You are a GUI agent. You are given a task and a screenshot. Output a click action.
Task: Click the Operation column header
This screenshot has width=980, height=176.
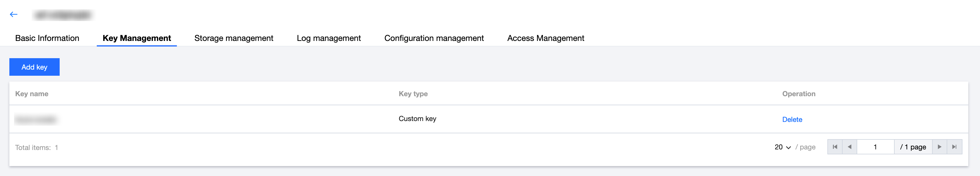[798, 94]
